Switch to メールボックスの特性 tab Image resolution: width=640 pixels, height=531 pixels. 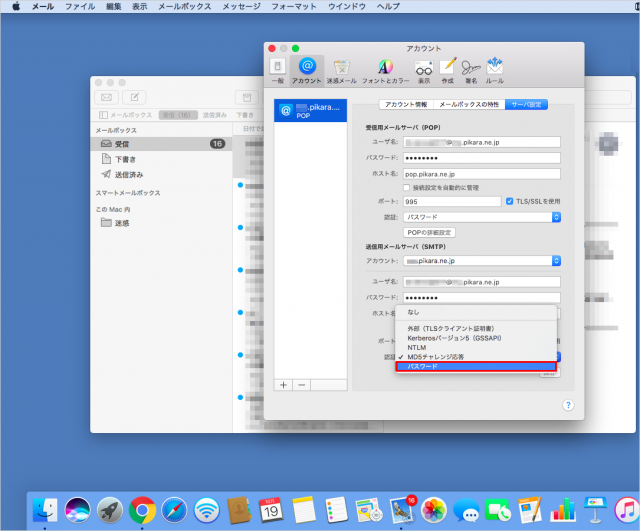click(x=469, y=104)
